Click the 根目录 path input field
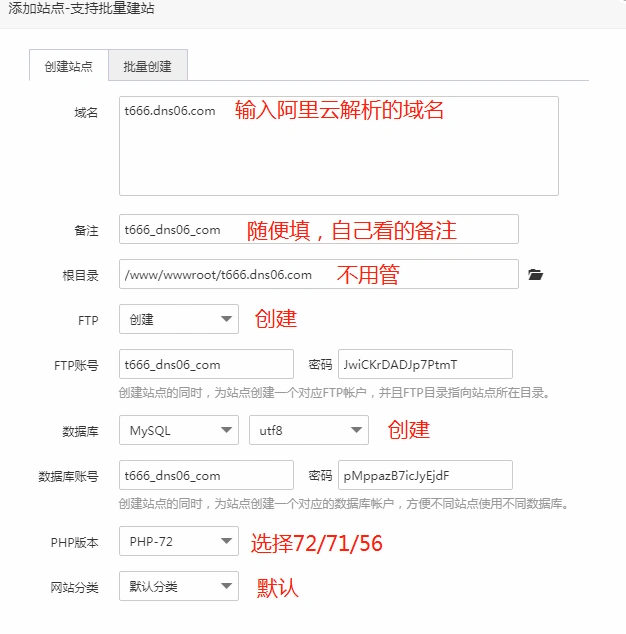Image resolution: width=626 pixels, height=634 pixels. [319, 274]
